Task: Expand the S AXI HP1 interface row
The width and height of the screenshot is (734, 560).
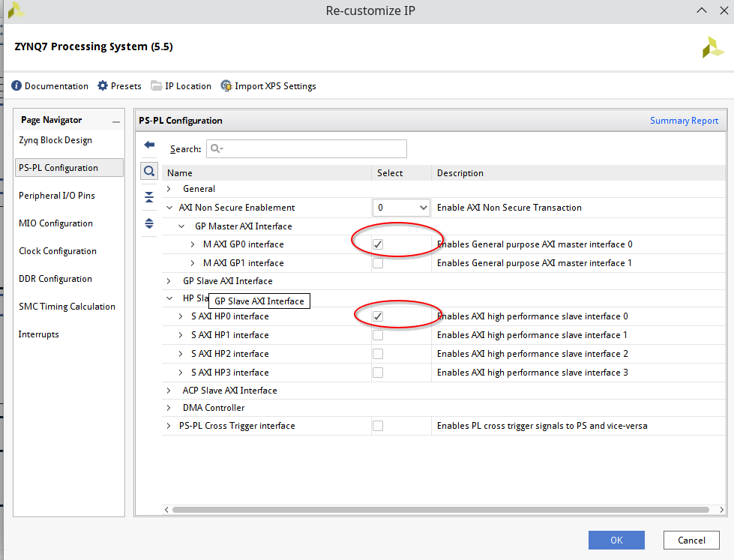Action: (181, 335)
